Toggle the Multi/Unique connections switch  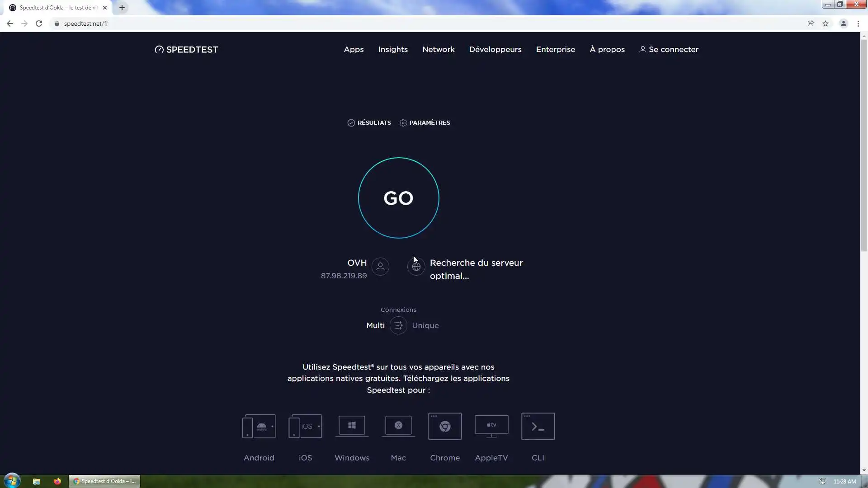(x=398, y=325)
